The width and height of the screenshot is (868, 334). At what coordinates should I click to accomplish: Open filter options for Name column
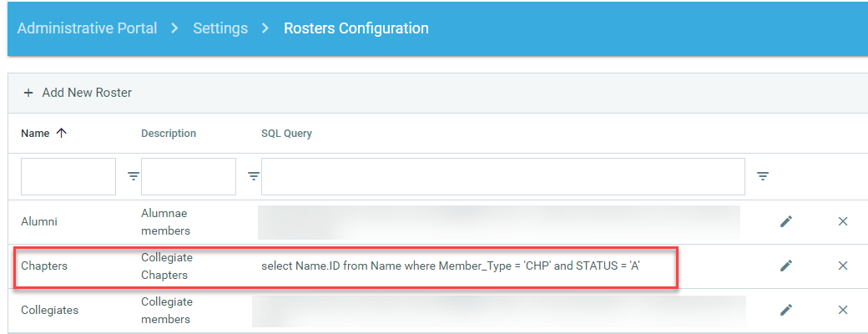(x=133, y=176)
